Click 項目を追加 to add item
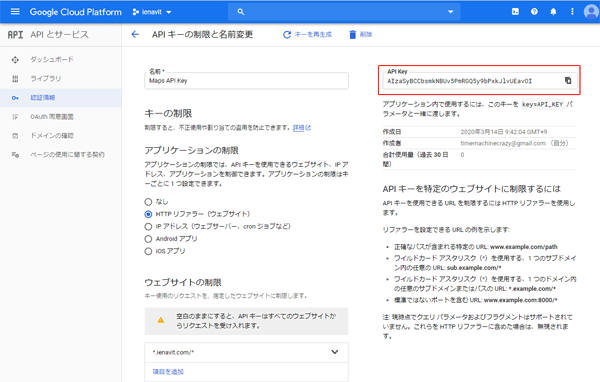 (168, 372)
